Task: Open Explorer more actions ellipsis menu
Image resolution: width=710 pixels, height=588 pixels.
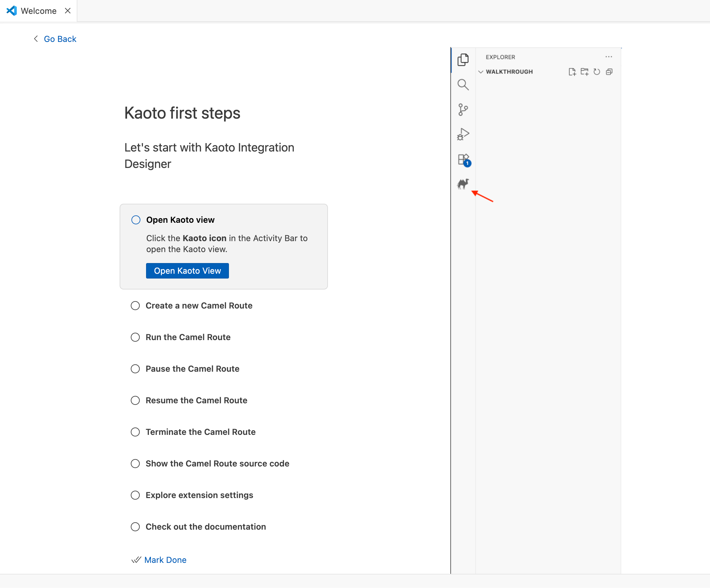Action: [x=608, y=57]
